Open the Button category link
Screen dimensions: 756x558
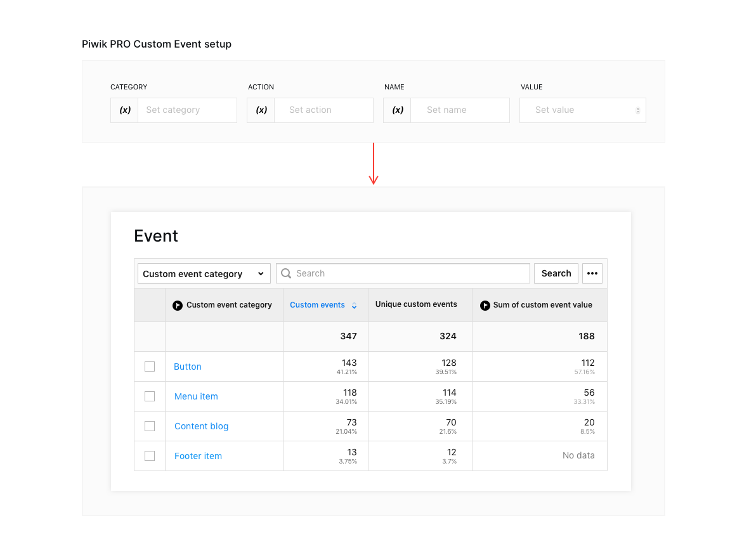click(188, 367)
